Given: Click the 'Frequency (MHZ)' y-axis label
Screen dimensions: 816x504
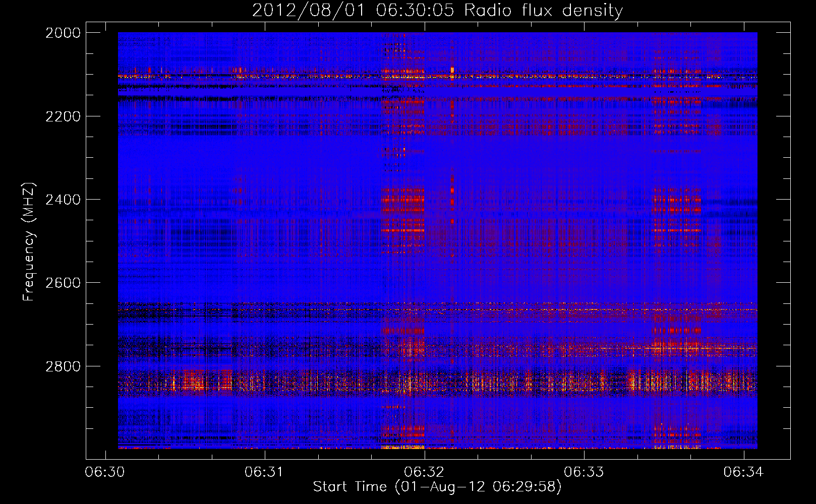Looking at the screenshot, I should [29, 242].
